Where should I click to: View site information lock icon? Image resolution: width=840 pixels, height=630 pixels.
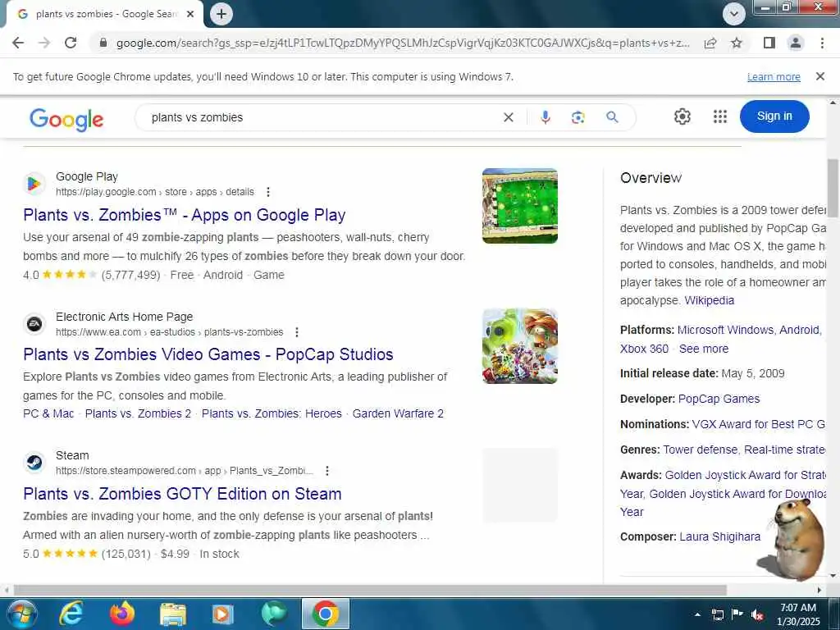[x=103, y=43]
